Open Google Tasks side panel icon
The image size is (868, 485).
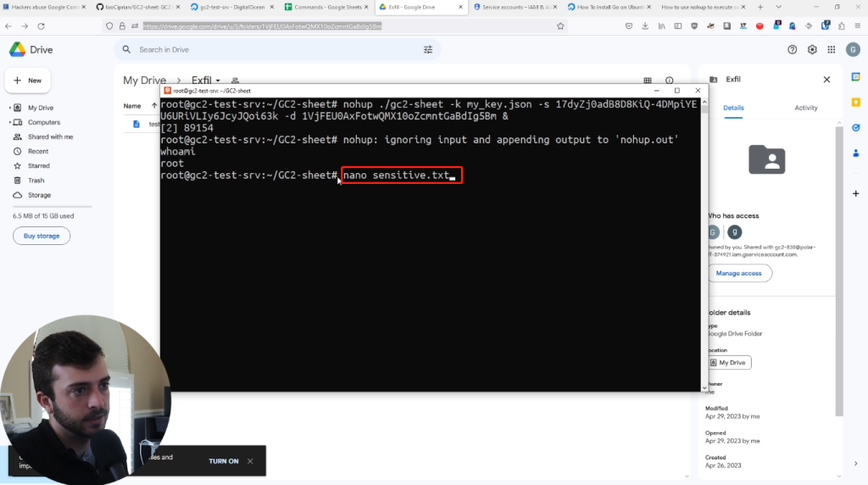click(856, 128)
